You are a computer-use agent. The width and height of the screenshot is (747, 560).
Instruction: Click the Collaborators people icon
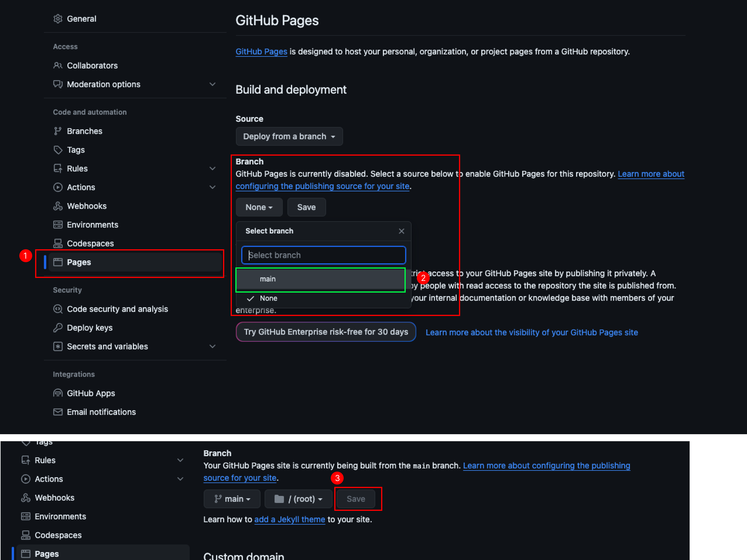tap(58, 66)
